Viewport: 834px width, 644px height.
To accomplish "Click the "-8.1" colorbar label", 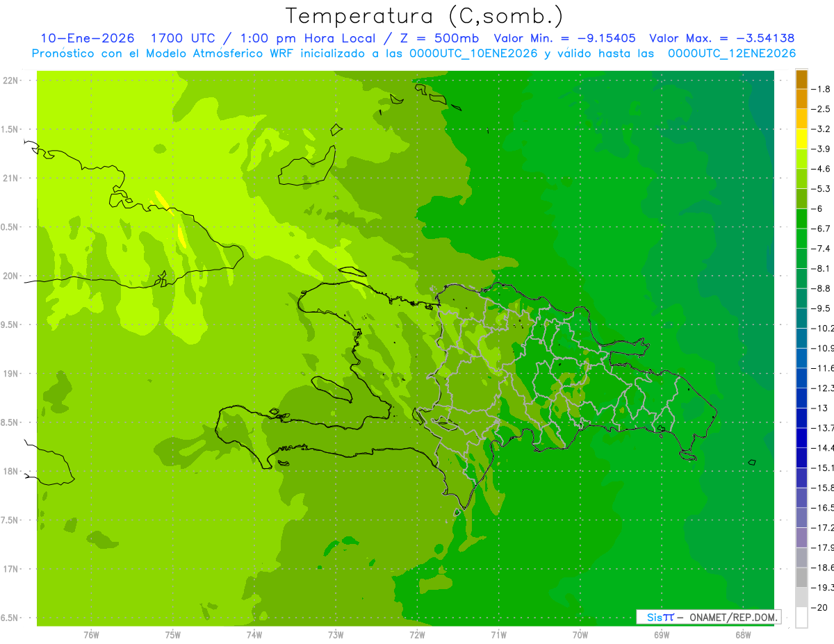I will (x=822, y=268).
